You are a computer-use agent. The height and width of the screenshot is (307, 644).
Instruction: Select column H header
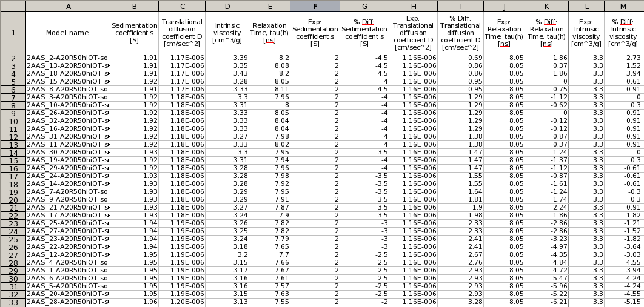(413, 6)
